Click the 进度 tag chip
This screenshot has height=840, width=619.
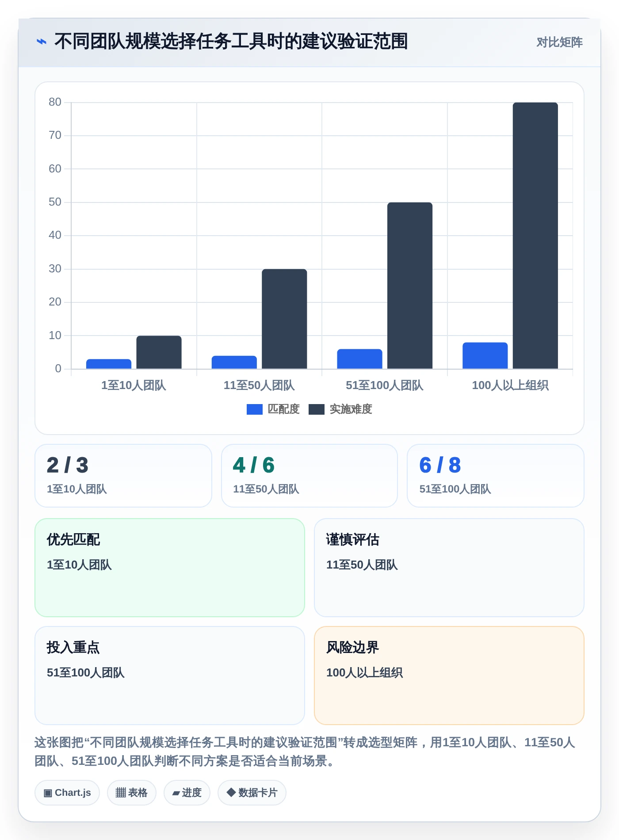[x=187, y=793]
